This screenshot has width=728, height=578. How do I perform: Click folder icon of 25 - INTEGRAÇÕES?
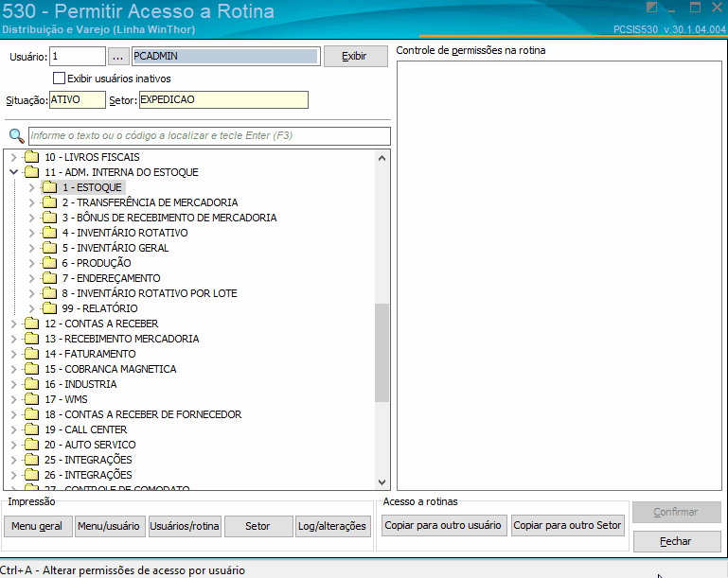[x=31, y=460]
